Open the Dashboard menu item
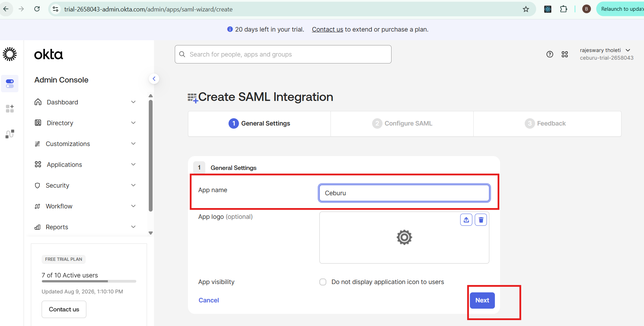644x326 pixels. click(62, 102)
